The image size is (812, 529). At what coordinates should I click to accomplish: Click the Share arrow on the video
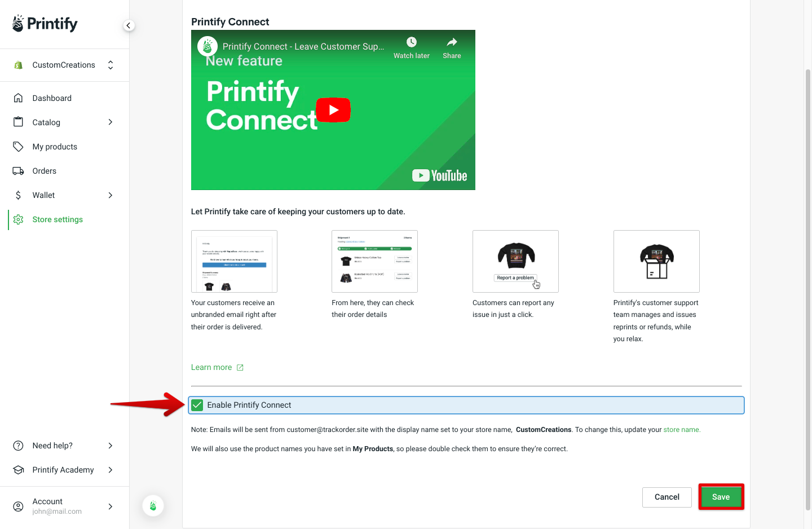(x=452, y=42)
